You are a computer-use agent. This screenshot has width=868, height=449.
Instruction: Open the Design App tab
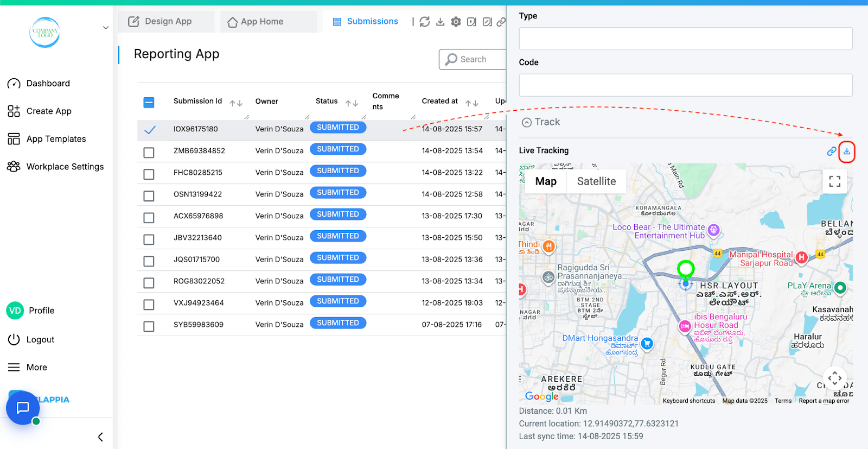pos(166,22)
